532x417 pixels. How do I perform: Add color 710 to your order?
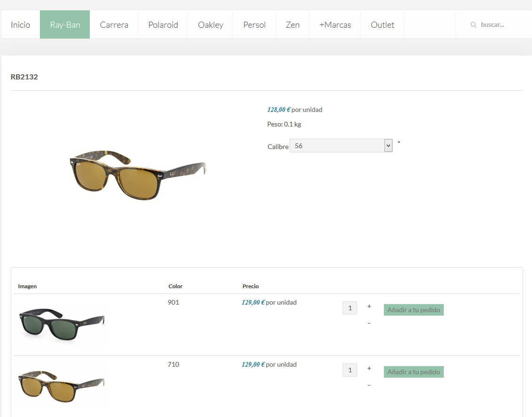[x=414, y=372]
